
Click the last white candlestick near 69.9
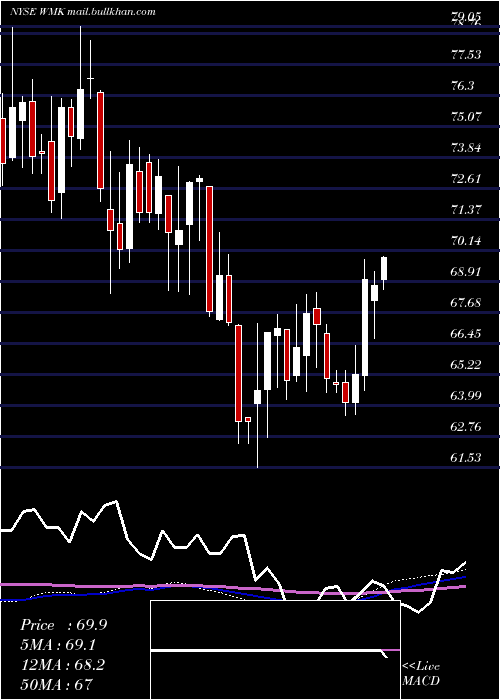pyautogui.click(x=383, y=269)
